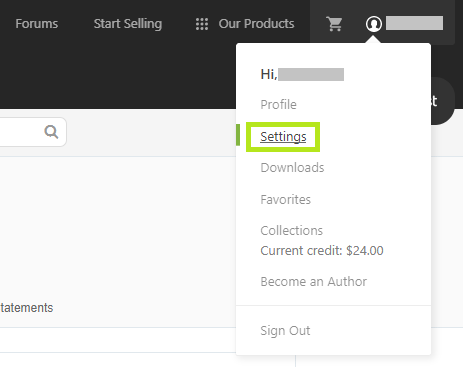Click the user avatar icon

click(x=374, y=24)
